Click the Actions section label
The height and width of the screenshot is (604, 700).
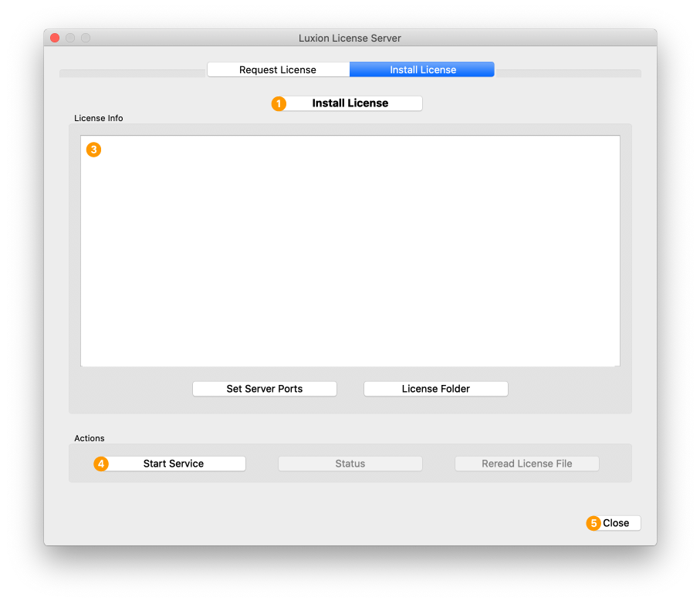(x=89, y=438)
